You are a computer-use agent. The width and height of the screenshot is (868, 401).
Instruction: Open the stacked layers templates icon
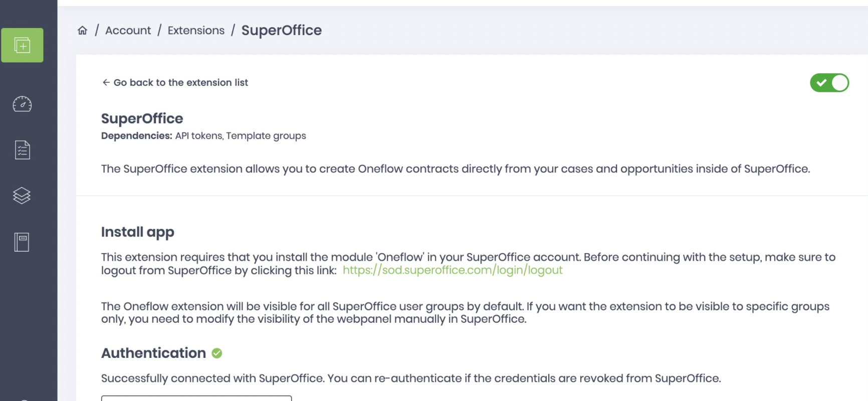[x=22, y=195]
